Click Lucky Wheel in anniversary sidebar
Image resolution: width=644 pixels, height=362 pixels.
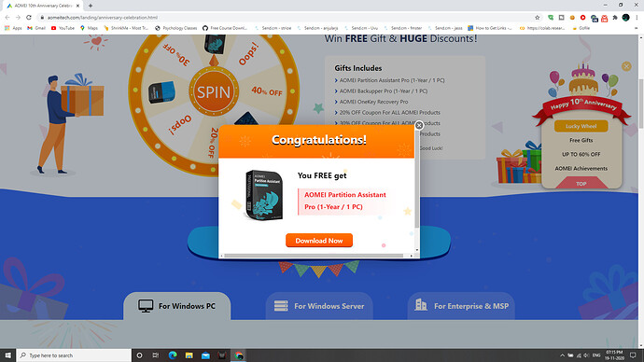pyautogui.click(x=581, y=126)
